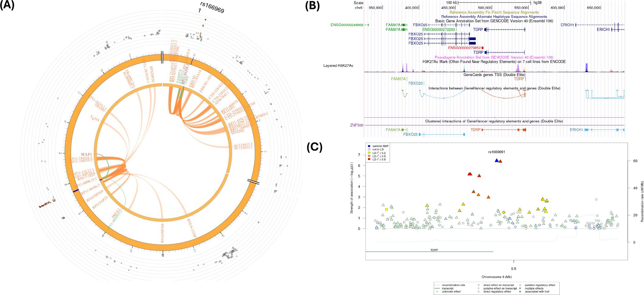Screen dimensions: 644x295
Task: Click the Reference Assembly Alternate Haplotype Sequence Alignments title
Action: coord(494,17)
